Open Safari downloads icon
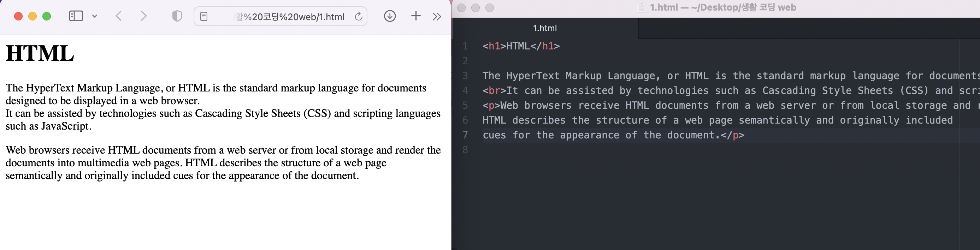 [x=390, y=16]
